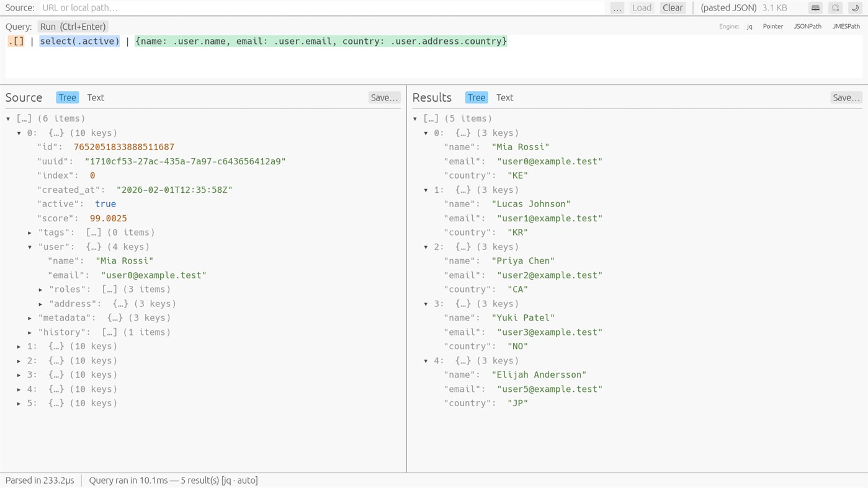This screenshot has height=488, width=868.
Task: Click the Load button
Action: click(642, 8)
